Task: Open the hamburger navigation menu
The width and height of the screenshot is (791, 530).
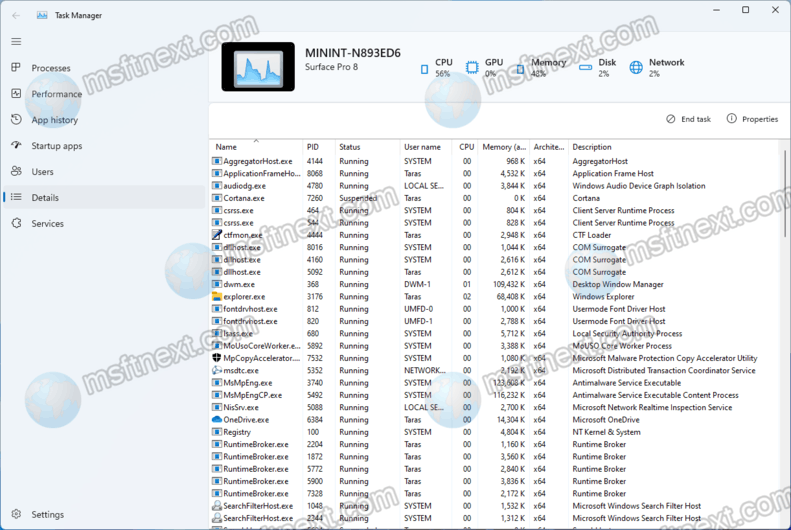Action: pyautogui.click(x=16, y=41)
